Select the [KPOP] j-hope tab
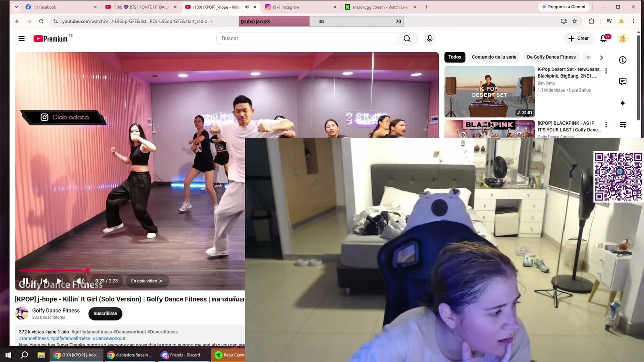 pos(221,7)
